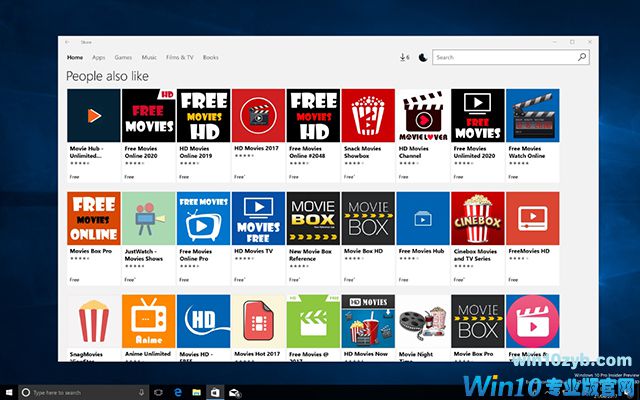Open pink Free Movies clapperboard icon
Image resolution: width=640 pixels, height=400 pixels.
coord(533,321)
